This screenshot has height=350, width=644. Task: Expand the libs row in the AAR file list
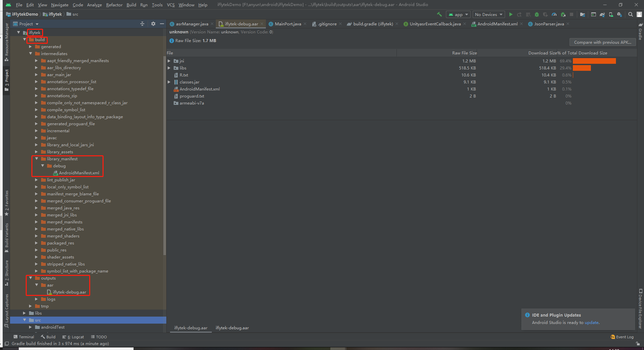[x=169, y=68]
